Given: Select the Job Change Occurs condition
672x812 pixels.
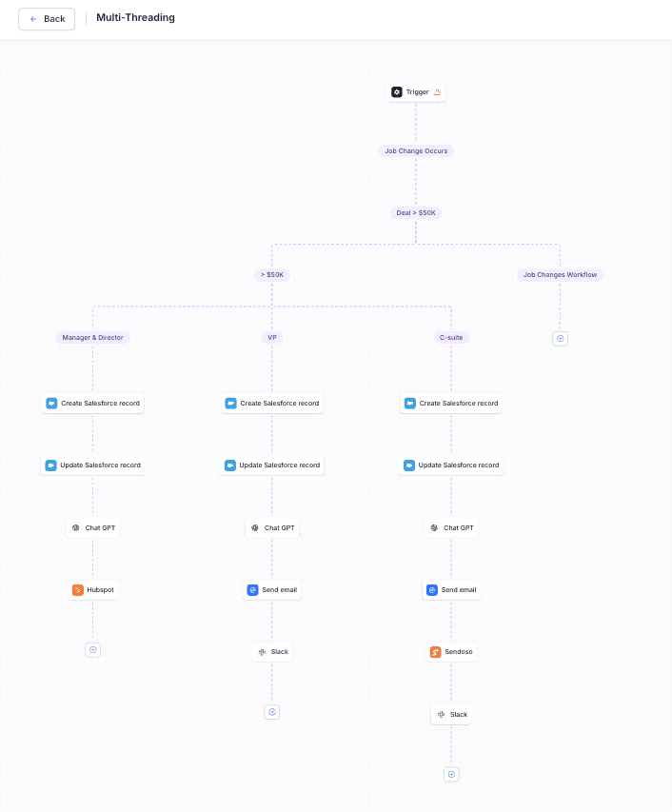Looking at the screenshot, I should (416, 150).
